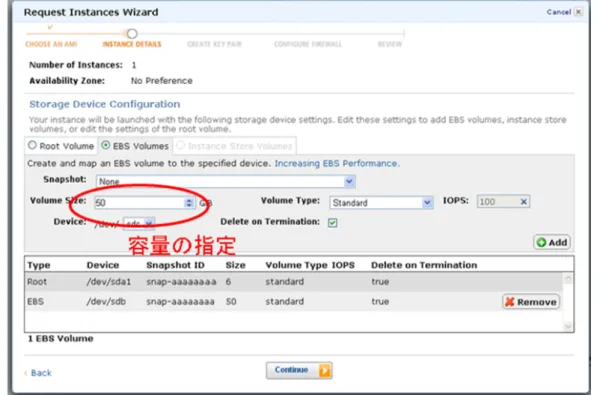Click the Cancel link at top right
The image size is (600, 395).
click(559, 12)
